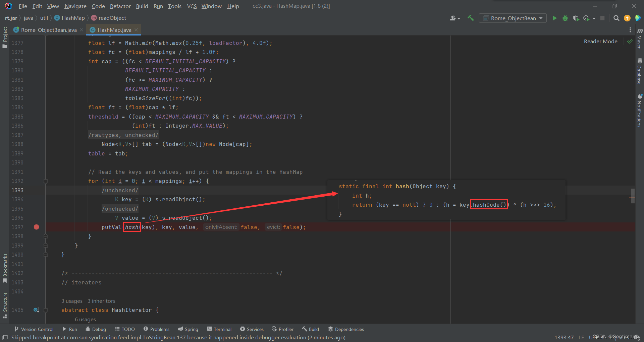Open the Spring tool window
This screenshot has width=644, height=342.
[x=188, y=329]
